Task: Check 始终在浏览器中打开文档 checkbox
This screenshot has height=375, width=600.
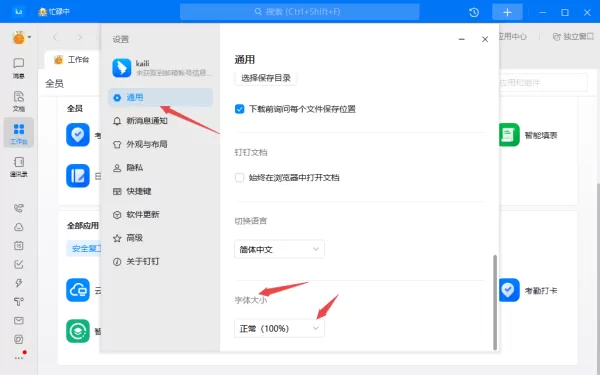Action: tap(240, 178)
